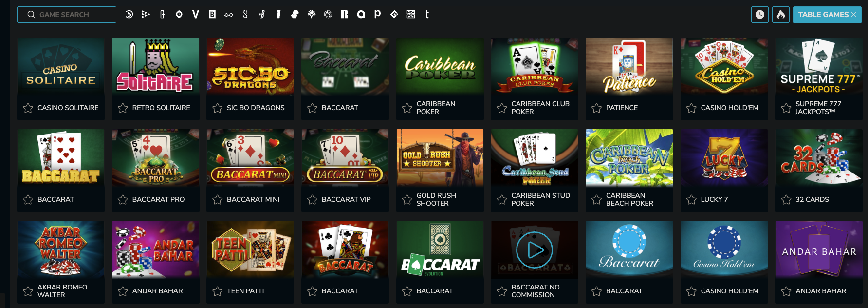Select the R provider logo filter
The image size is (868, 308).
click(x=344, y=15)
